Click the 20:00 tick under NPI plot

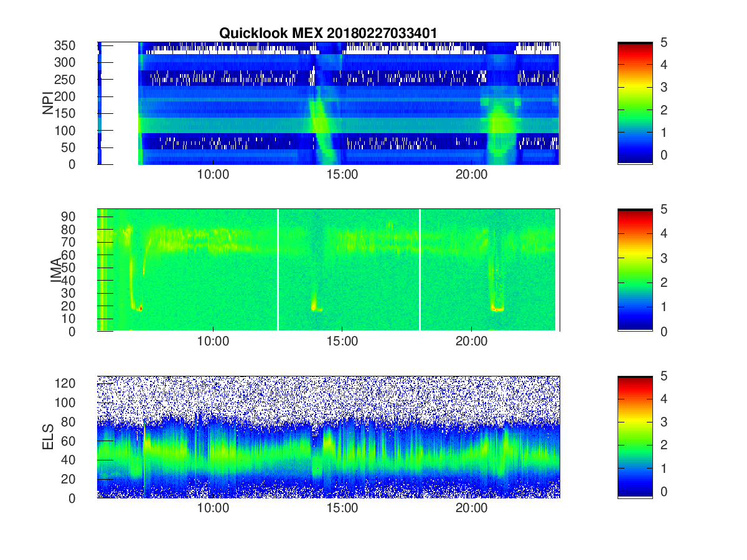point(471,175)
